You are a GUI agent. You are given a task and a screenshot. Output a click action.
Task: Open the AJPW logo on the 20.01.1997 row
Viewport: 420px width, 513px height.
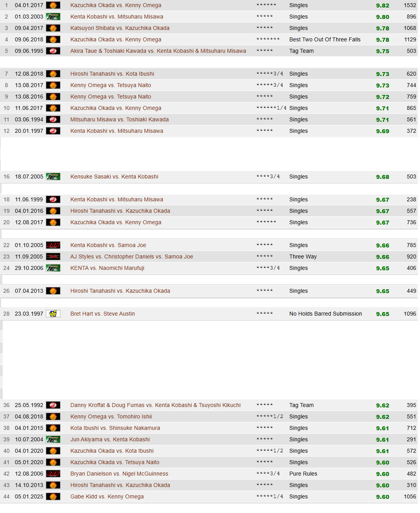(53, 131)
